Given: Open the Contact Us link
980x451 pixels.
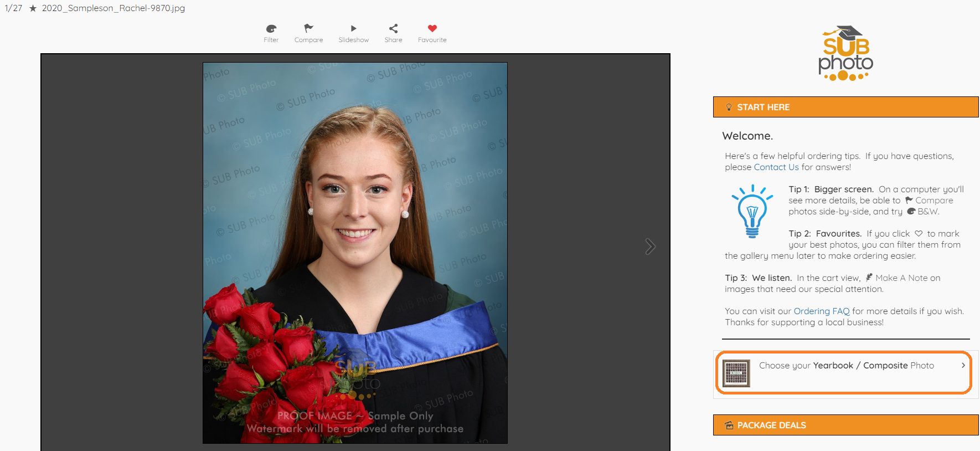Looking at the screenshot, I should (776, 167).
